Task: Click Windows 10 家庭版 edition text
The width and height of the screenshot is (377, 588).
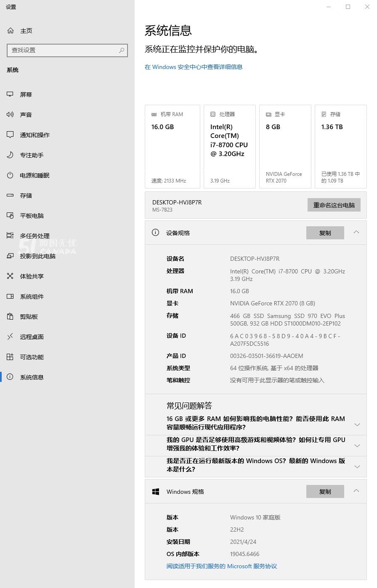Action: coord(255,517)
